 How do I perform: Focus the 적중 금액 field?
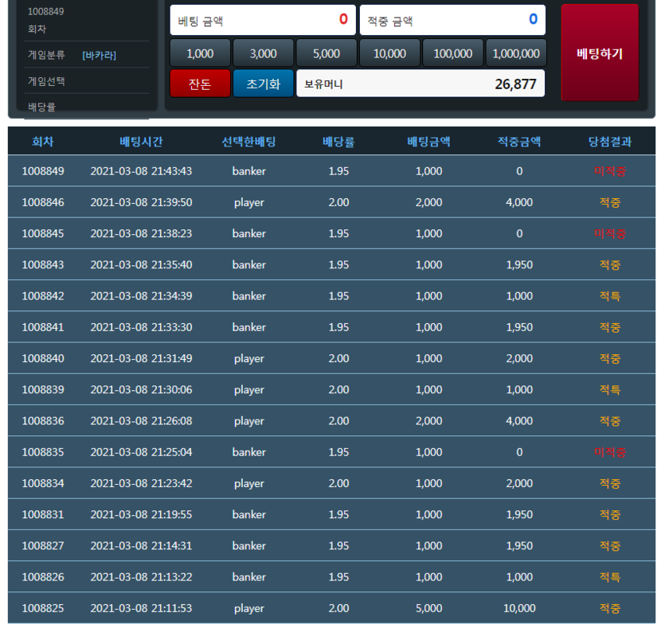[x=452, y=20]
